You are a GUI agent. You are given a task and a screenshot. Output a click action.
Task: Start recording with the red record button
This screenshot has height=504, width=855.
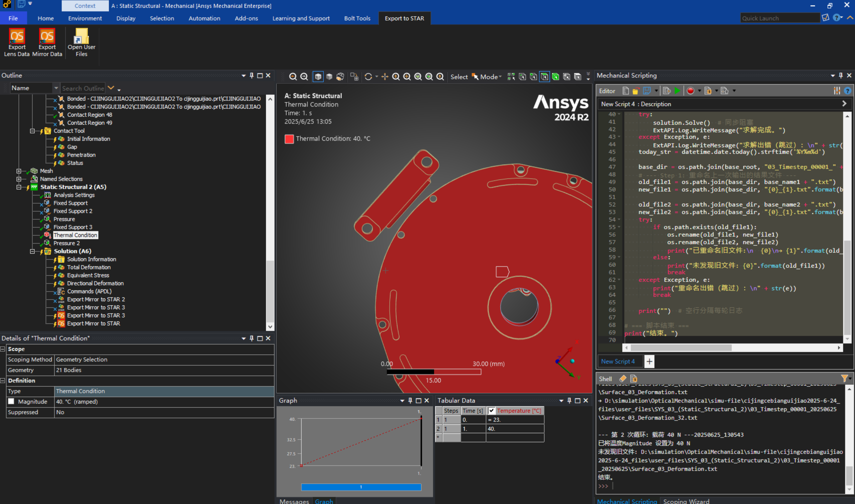coord(690,91)
